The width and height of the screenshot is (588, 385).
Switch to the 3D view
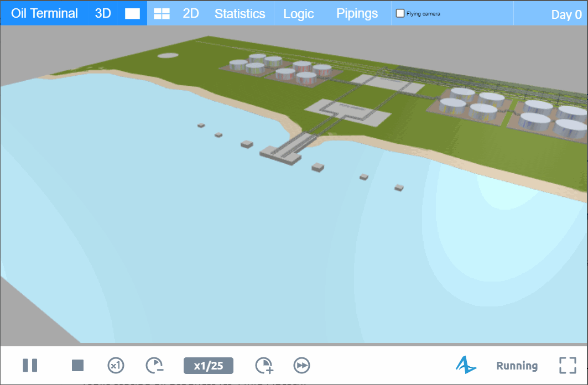pos(103,13)
